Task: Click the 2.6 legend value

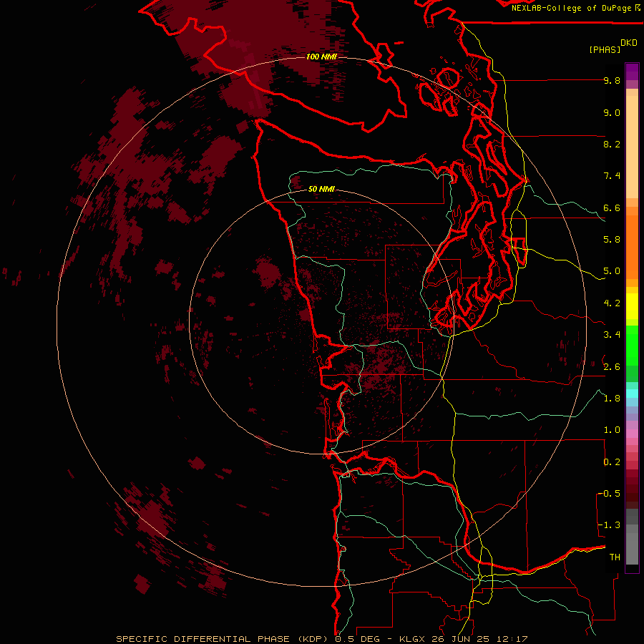Action: pyautogui.click(x=612, y=367)
